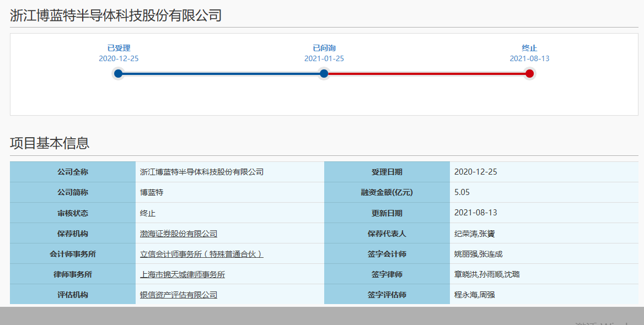Click the 融资金额(亿元) header cell
Image resolution: width=644 pixels, height=325 pixels.
click(387, 192)
